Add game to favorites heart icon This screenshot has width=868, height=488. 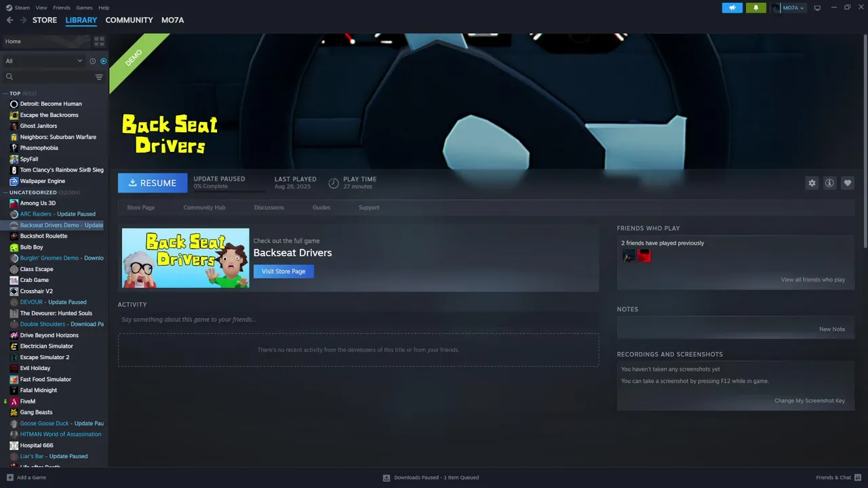click(x=847, y=183)
